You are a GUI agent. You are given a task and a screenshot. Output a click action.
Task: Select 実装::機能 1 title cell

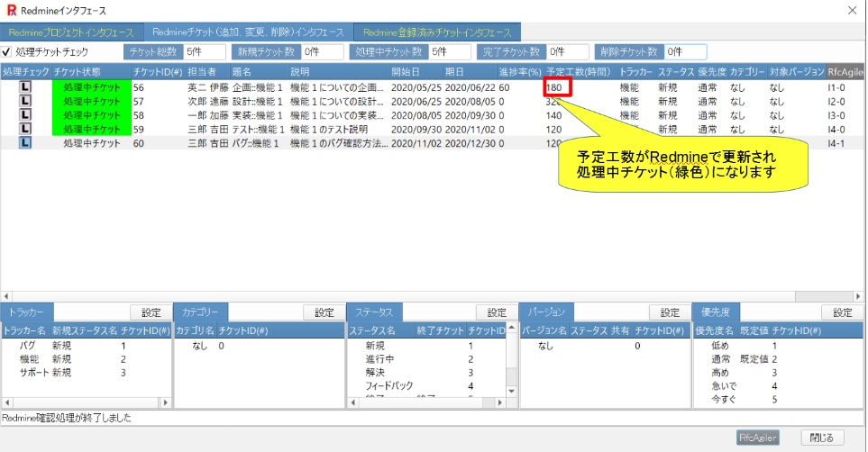coord(258,115)
